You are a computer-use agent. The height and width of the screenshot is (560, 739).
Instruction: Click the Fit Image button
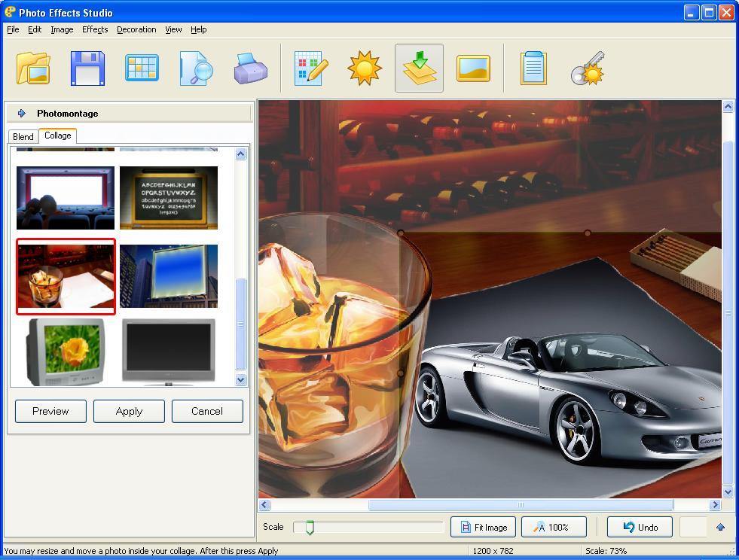[483, 527]
